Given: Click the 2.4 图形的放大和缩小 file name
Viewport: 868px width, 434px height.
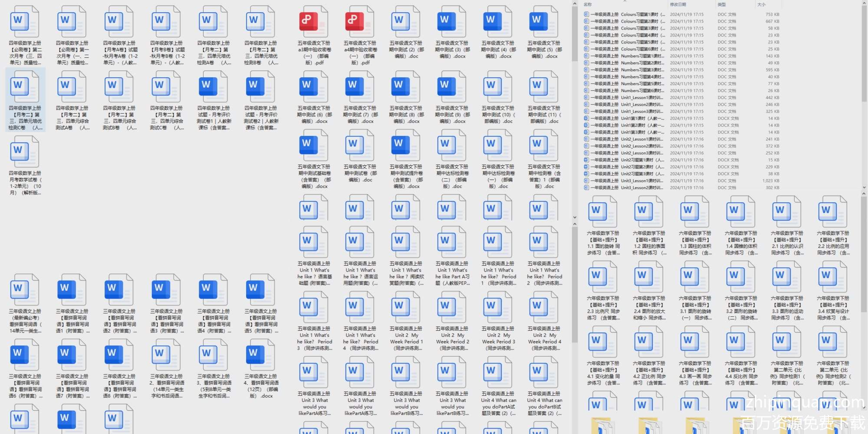Looking at the screenshot, I should (649, 308).
